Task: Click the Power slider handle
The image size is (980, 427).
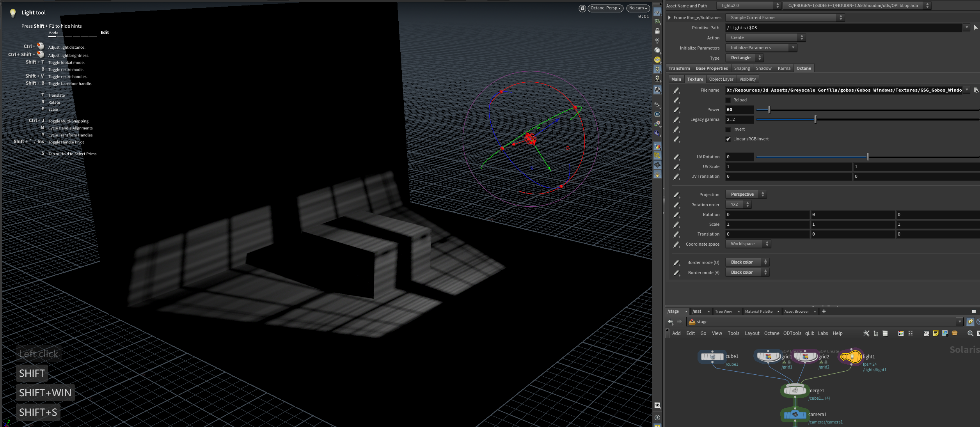Action: pyautogui.click(x=769, y=110)
